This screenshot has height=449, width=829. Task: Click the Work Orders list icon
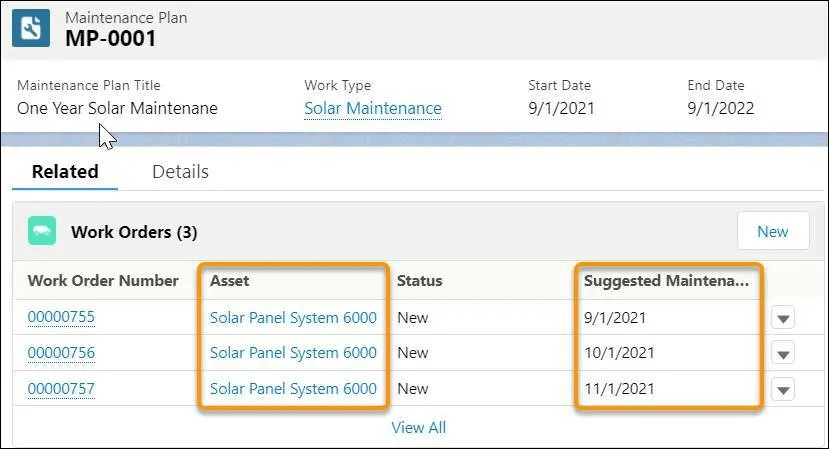click(x=42, y=231)
